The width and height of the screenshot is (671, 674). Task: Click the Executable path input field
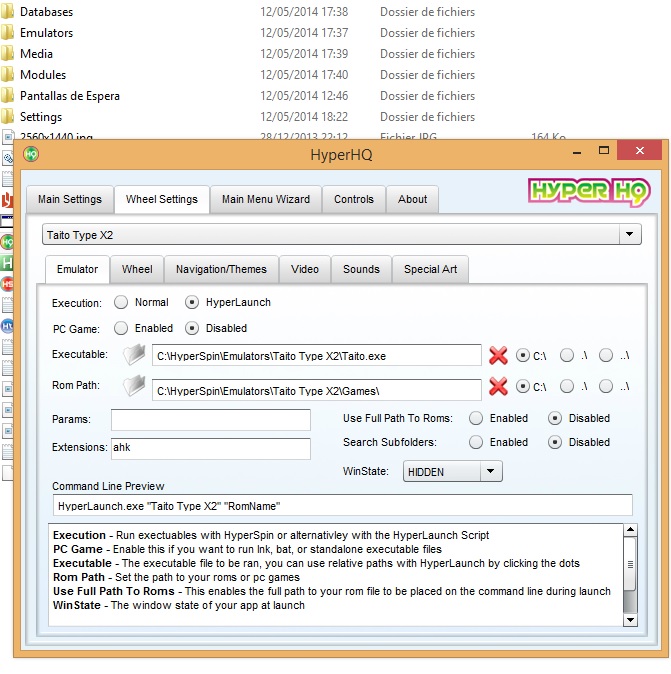317,355
